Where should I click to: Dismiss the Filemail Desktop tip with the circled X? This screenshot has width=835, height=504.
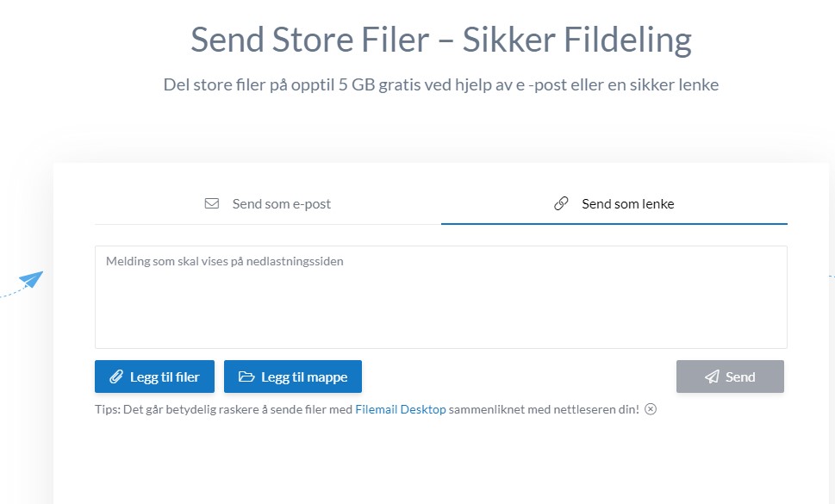[x=651, y=409]
